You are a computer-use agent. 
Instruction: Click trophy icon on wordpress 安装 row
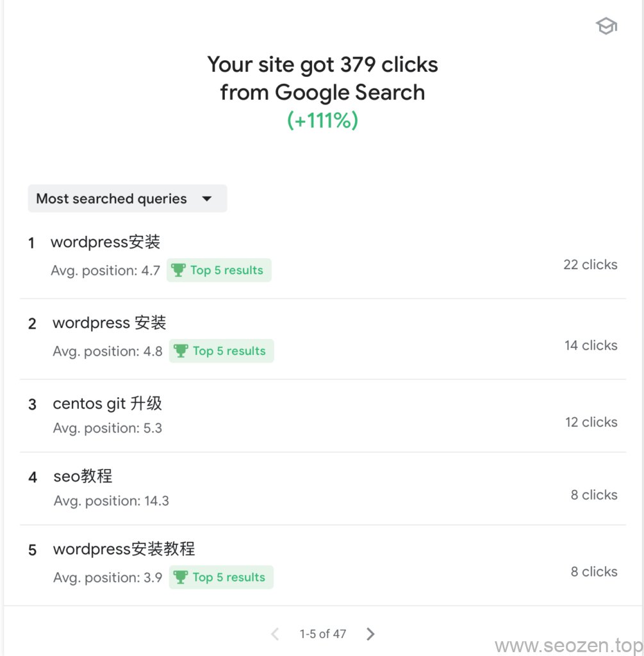click(x=181, y=351)
